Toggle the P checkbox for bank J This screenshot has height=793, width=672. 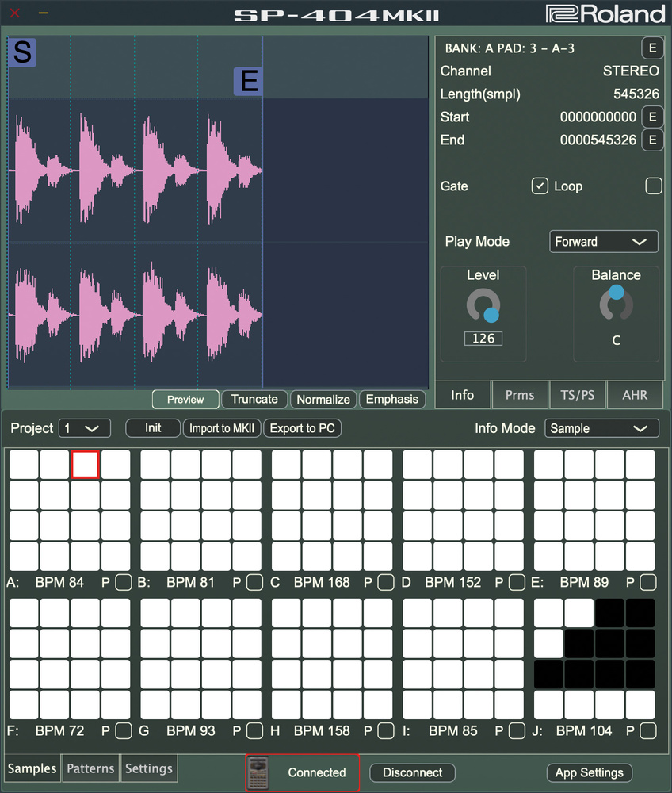647,731
